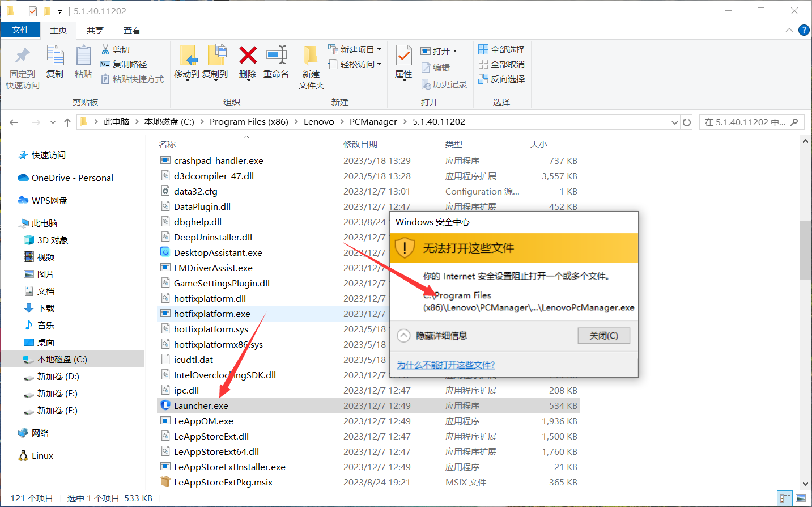Select OneDrive - Personal in sidebar
812x507 pixels.
(66, 178)
